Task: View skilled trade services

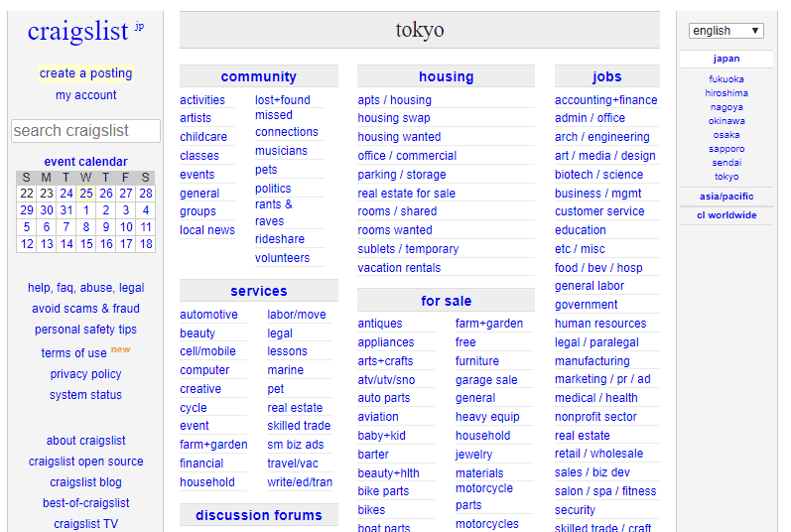Action: 299,426
